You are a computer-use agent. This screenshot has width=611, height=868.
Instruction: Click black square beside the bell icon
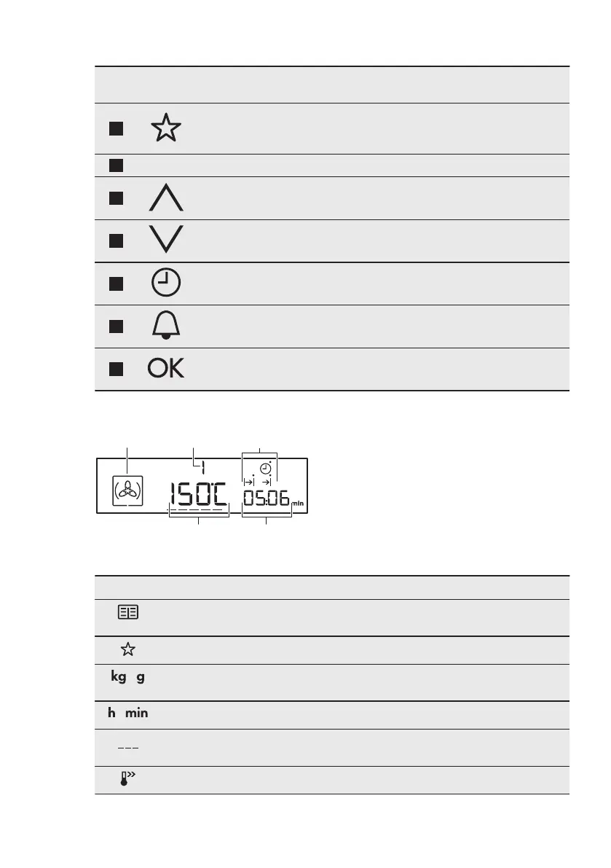point(116,326)
